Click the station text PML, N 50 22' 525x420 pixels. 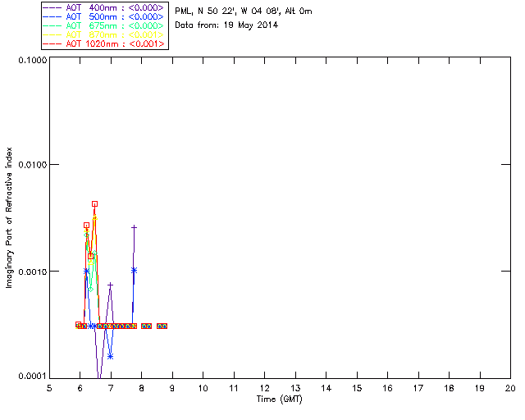pyautogui.click(x=205, y=11)
